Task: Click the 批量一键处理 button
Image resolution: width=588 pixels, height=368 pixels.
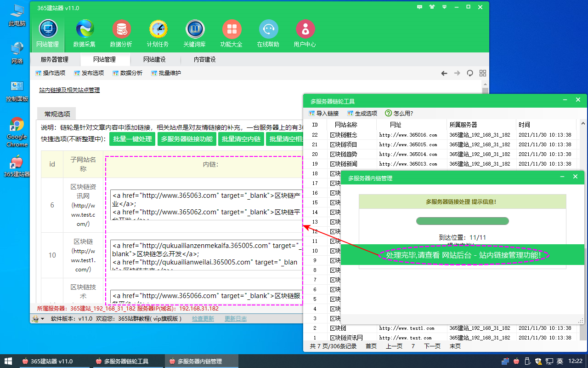Action: (x=133, y=139)
